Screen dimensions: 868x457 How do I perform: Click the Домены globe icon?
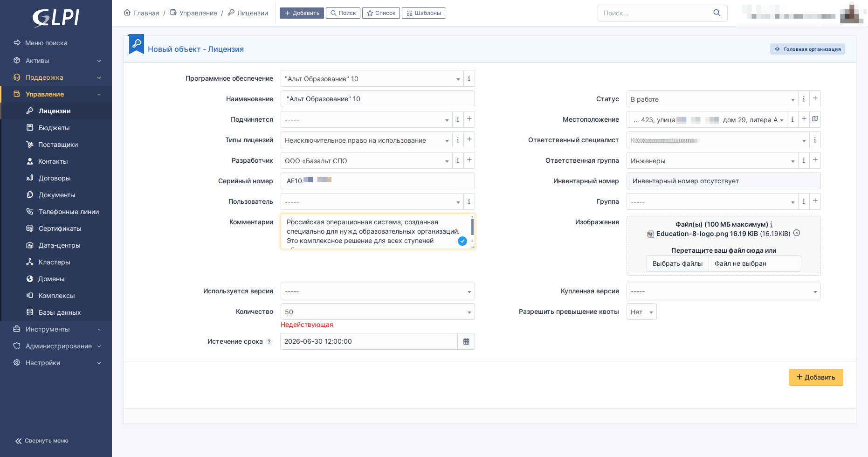(x=30, y=279)
